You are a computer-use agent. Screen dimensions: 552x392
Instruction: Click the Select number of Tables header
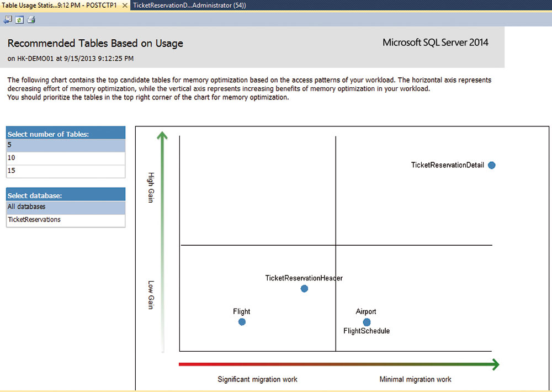[65, 134]
